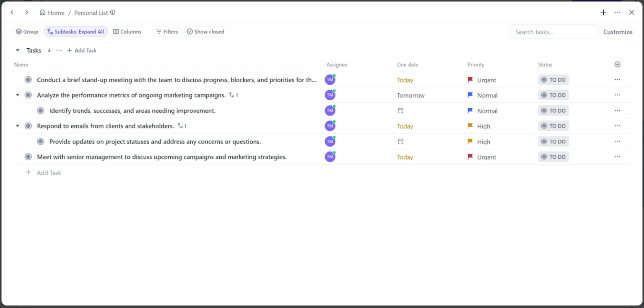Viewport: 644px width, 308px height.
Task: Toggle off Subtasks: Expand All
Action: 75,31
